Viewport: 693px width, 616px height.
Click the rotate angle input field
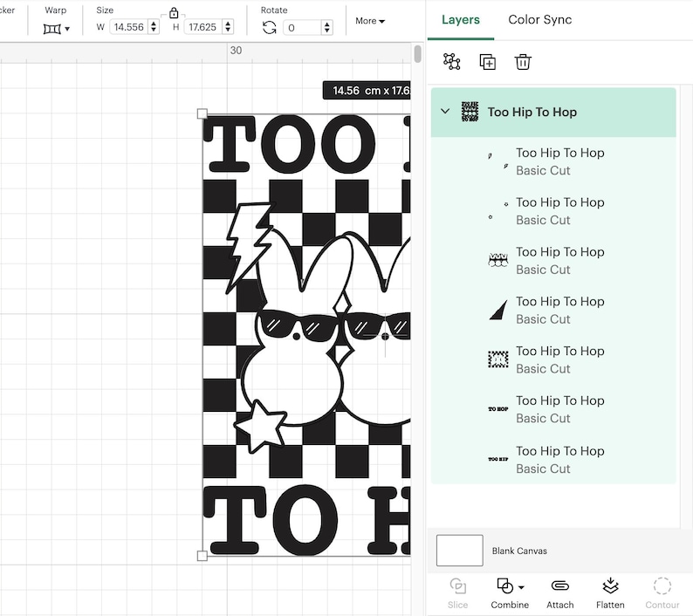[302, 28]
